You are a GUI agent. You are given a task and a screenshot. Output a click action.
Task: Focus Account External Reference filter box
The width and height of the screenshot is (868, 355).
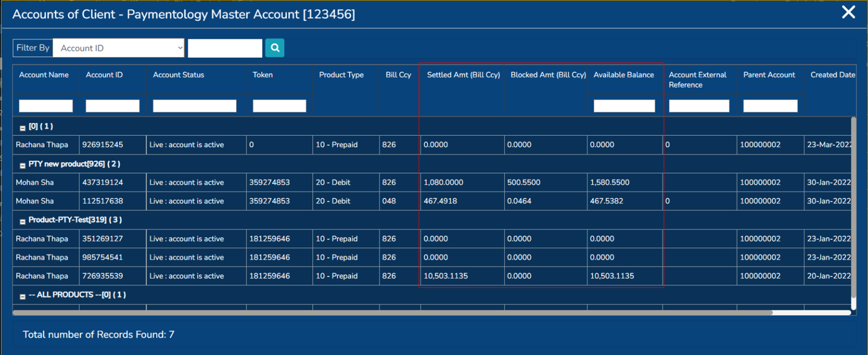pos(699,106)
